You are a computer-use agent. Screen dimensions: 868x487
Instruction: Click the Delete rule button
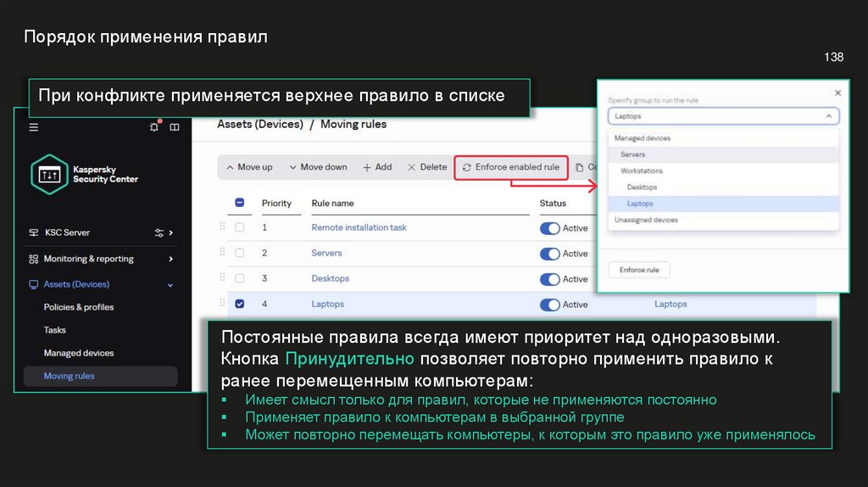click(x=427, y=167)
